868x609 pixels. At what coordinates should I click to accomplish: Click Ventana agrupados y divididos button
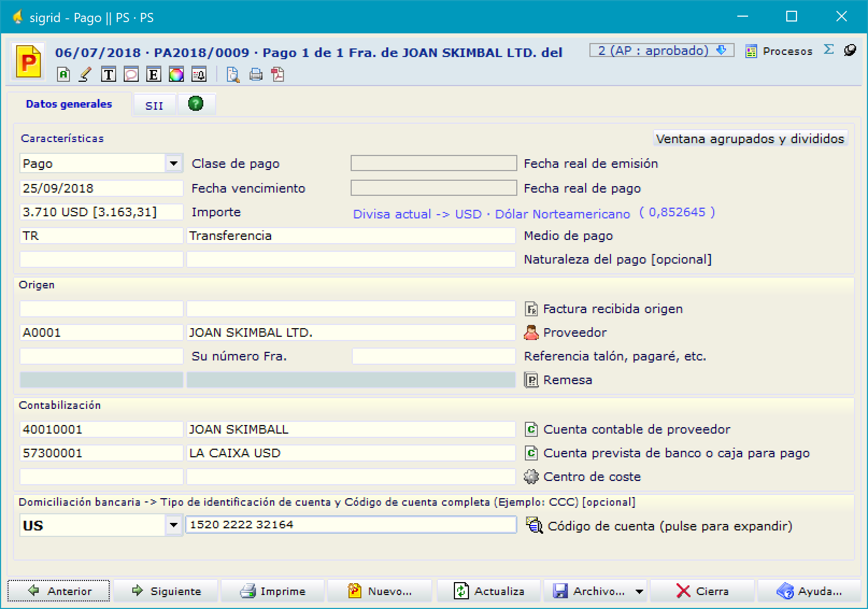click(x=750, y=139)
